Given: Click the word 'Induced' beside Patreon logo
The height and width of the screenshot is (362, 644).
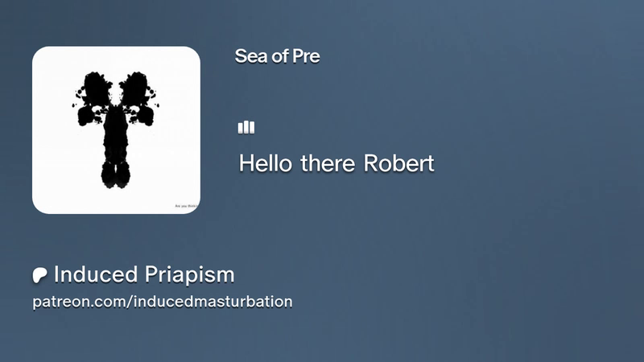Looking at the screenshot, I should pos(96,274).
